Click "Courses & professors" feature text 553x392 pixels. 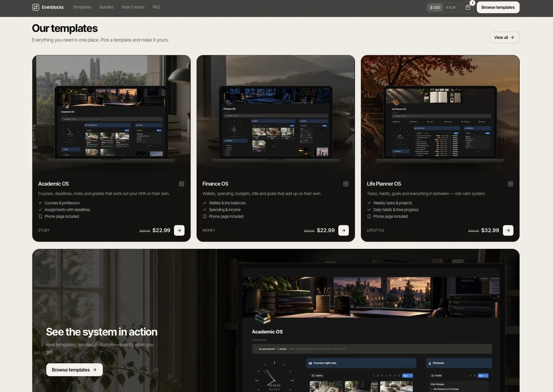click(x=62, y=203)
